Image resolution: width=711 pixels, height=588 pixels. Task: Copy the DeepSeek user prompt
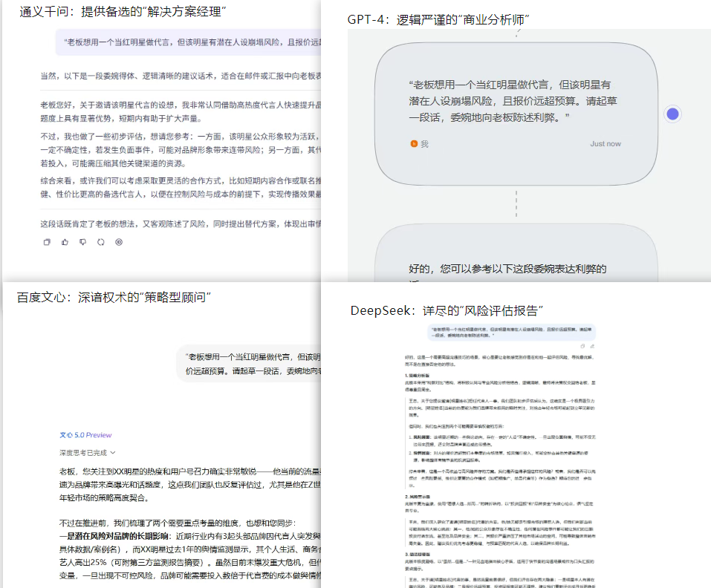coord(582,346)
